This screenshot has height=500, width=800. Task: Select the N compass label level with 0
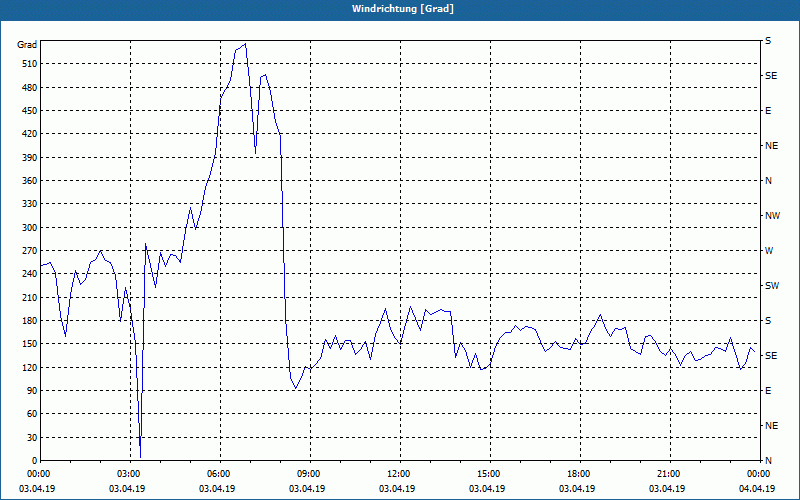[768, 461]
